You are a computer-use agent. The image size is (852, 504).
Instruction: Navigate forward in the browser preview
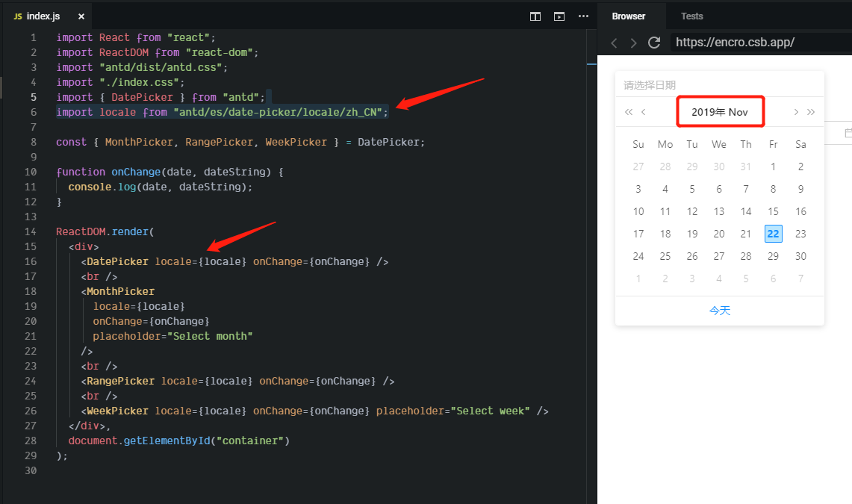pos(633,43)
